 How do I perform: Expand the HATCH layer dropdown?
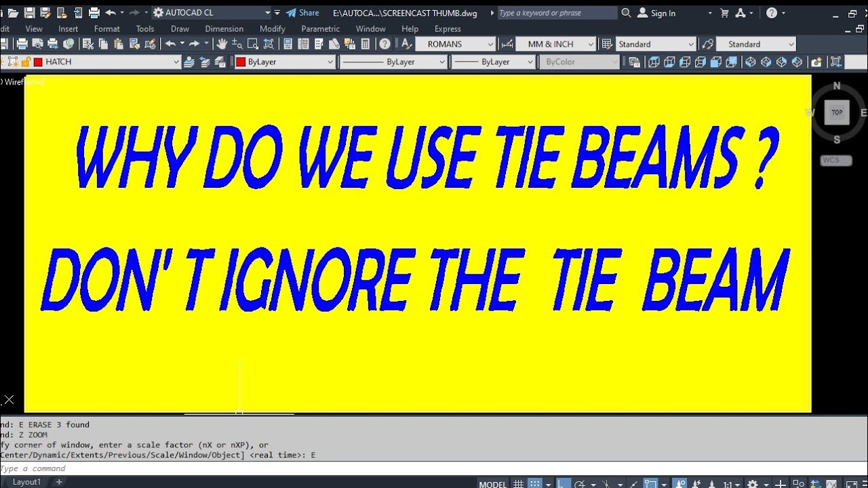coord(176,62)
